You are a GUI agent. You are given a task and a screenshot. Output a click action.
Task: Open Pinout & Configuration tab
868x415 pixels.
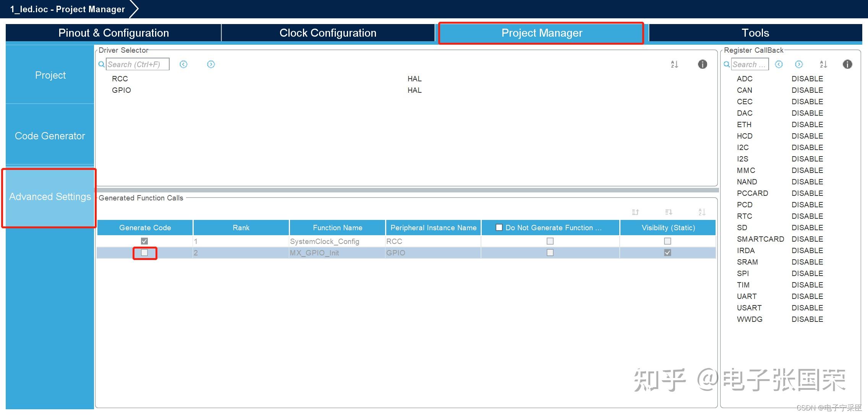pyautogui.click(x=113, y=33)
